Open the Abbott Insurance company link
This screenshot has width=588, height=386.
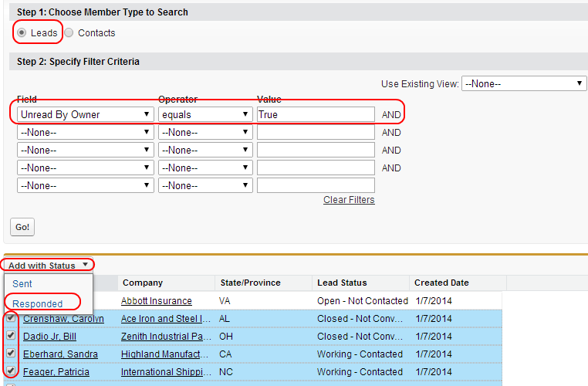click(x=157, y=301)
